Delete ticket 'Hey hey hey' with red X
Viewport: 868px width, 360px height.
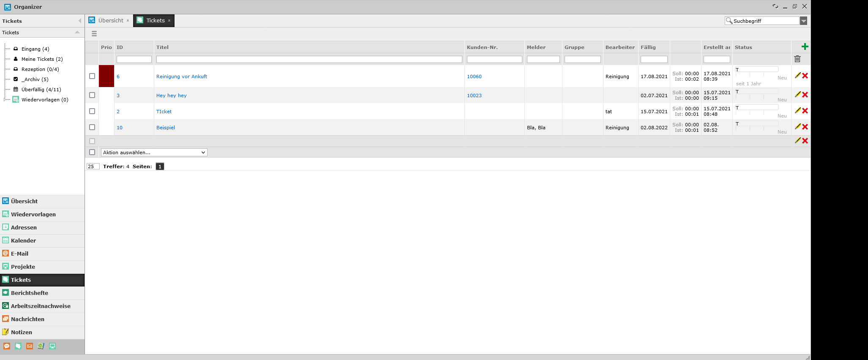click(805, 95)
